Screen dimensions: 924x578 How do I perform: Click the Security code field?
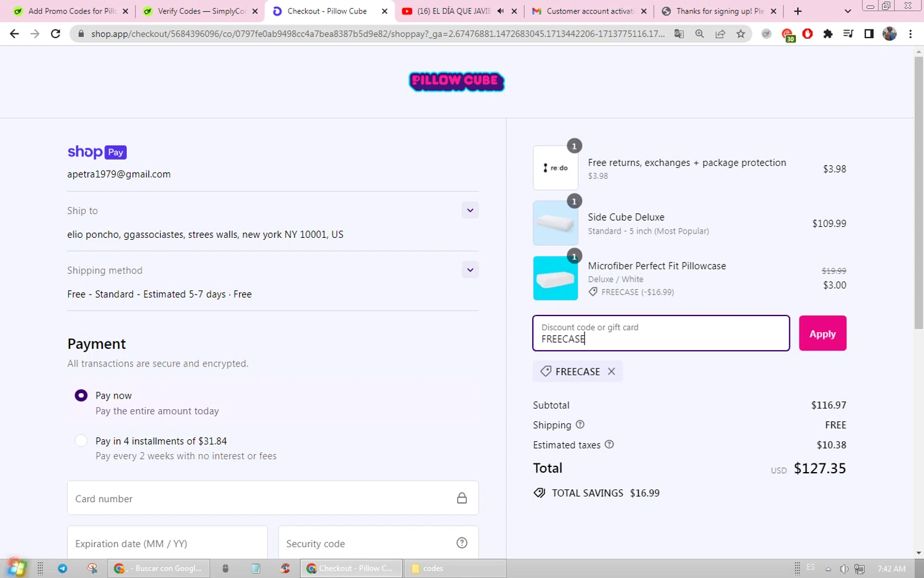tap(378, 543)
